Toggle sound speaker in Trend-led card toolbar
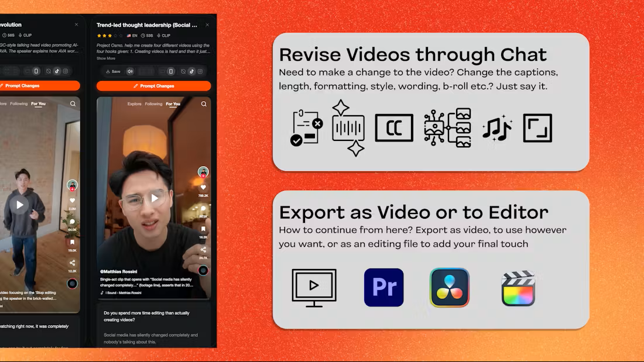The height and width of the screenshot is (362, 644). 130,71
